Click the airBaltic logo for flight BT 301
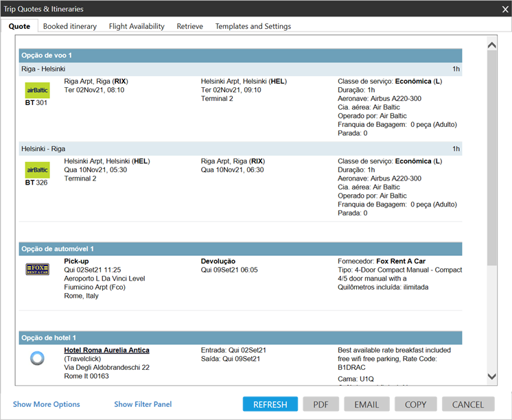The height and width of the screenshot is (420, 512). 37,91
